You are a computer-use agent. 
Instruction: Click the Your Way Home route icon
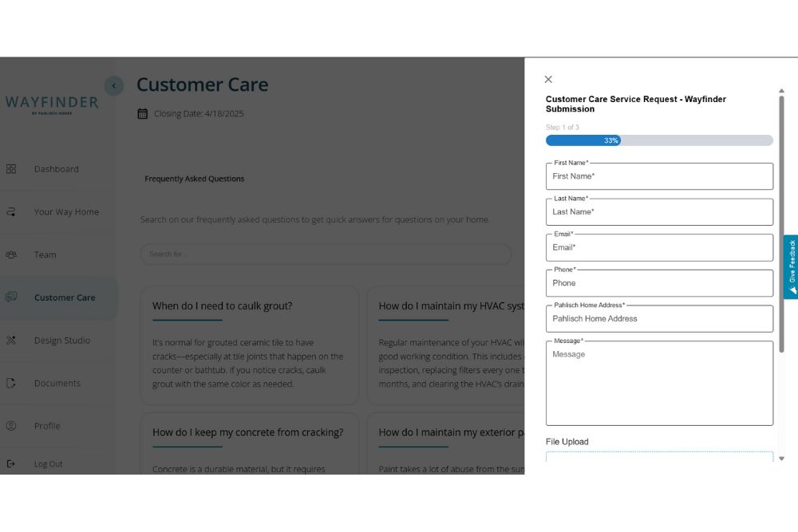[x=11, y=212]
